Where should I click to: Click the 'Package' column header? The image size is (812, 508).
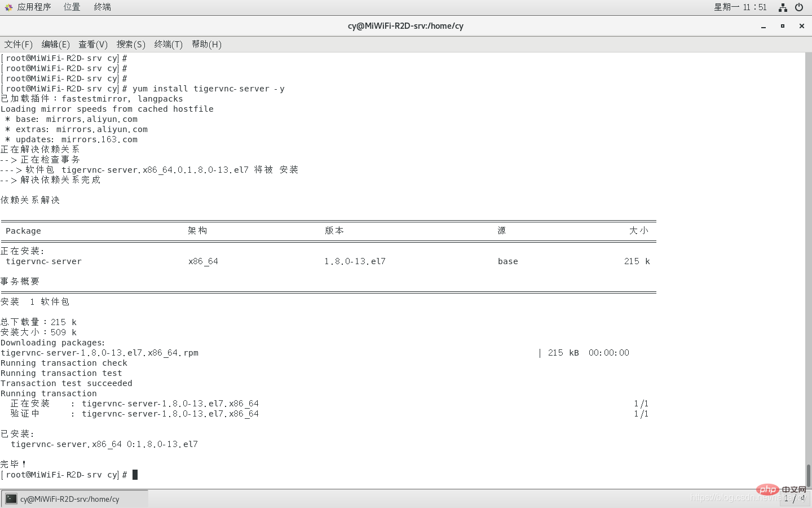tap(23, 231)
